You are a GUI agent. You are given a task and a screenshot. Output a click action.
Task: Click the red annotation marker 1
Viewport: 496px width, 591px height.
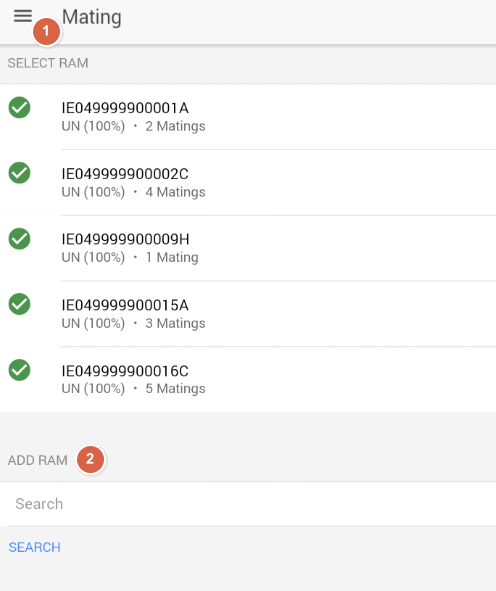tap(46, 31)
